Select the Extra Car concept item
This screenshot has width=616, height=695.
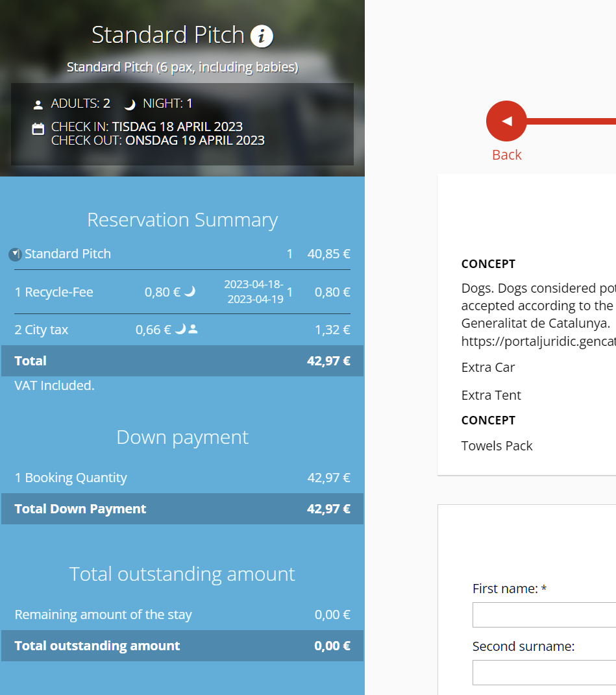tap(488, 367)
